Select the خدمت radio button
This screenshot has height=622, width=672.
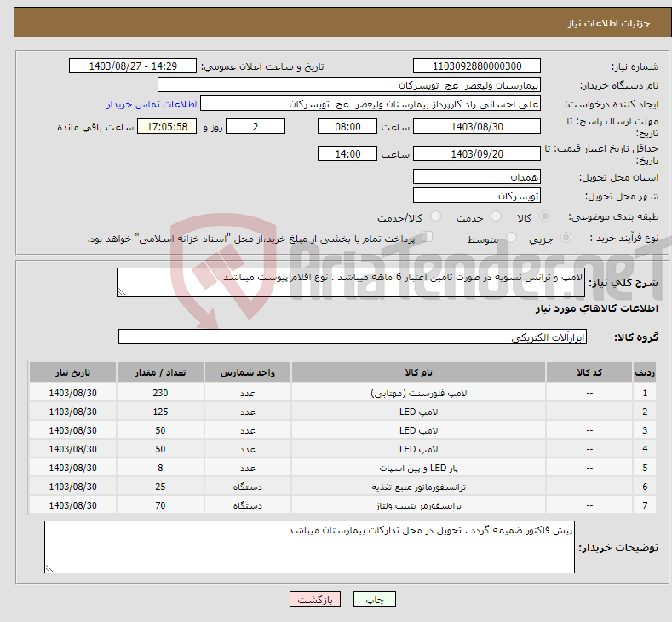coord(496,216)
